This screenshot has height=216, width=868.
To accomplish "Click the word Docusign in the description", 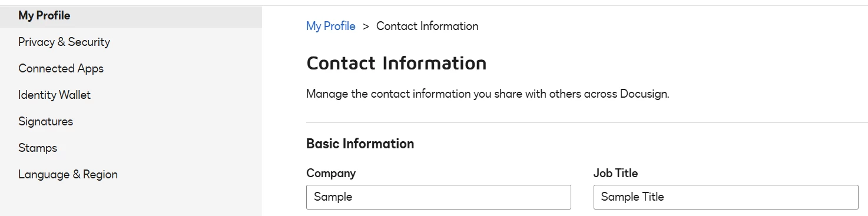I will pos(644,94).
